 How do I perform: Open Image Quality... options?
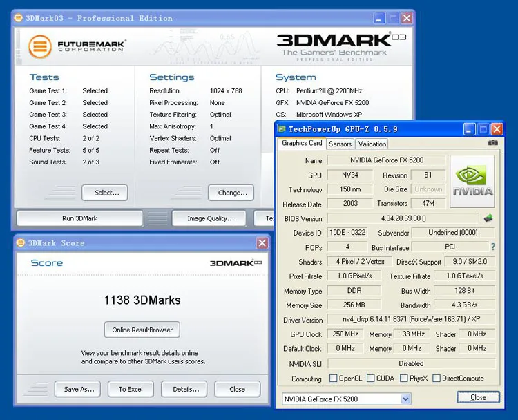coord(209,218)
